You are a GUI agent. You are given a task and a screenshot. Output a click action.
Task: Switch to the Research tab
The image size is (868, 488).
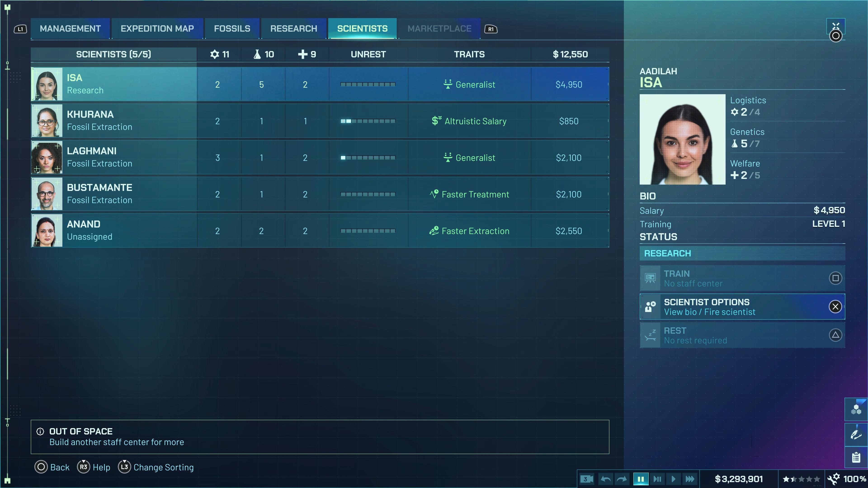click(293, 29)
